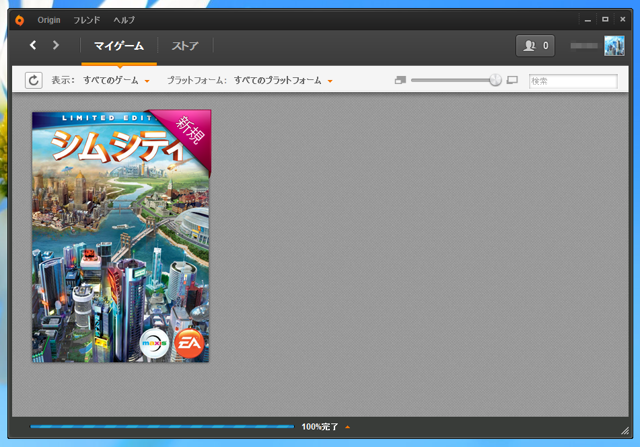The width and height of the screenshot is (640, 447).
Task: Switch to the ストア tab
Action: coord(185,46)
